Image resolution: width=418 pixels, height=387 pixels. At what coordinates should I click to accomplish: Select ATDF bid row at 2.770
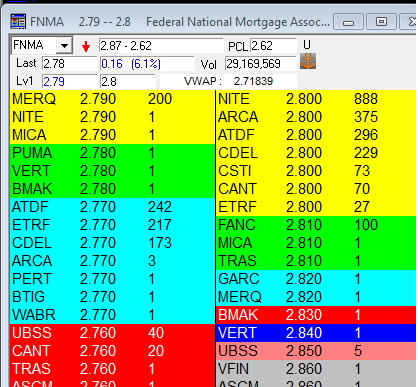point(113,207)
